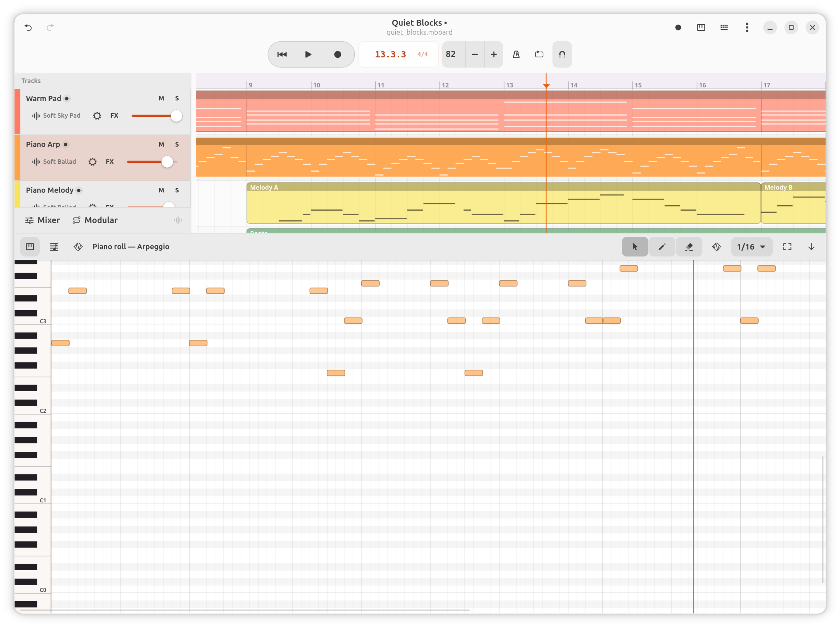Toggle the metronome

click(x=516, y=54)
